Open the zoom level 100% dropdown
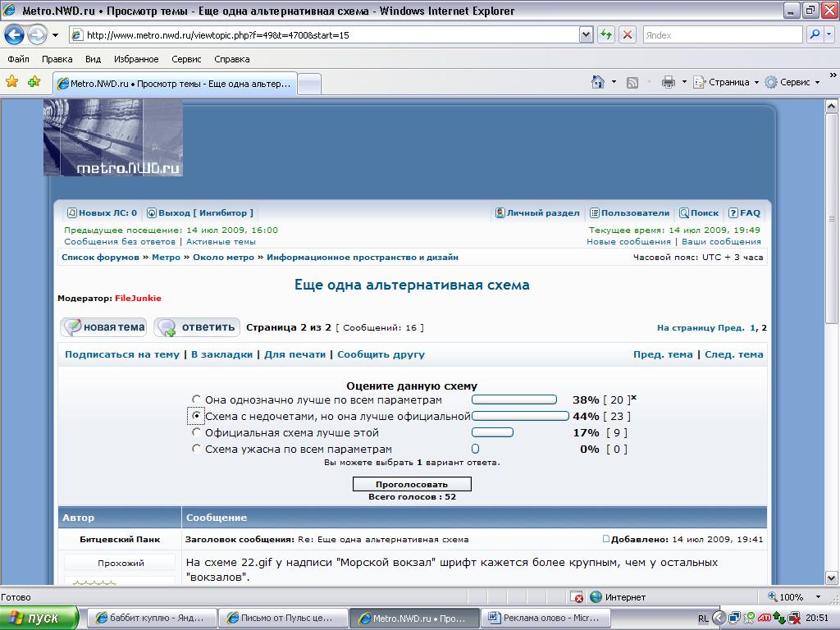The image size is (840, 630). (x=796, y=597)
